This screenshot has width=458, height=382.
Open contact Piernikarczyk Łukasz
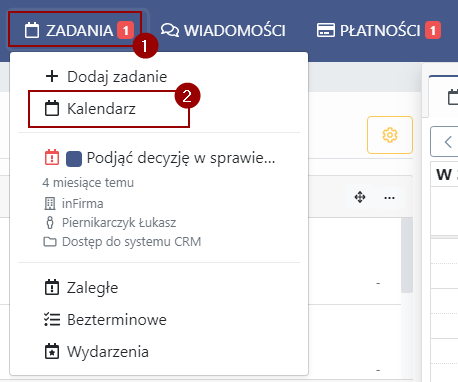(x=119, y=222)
